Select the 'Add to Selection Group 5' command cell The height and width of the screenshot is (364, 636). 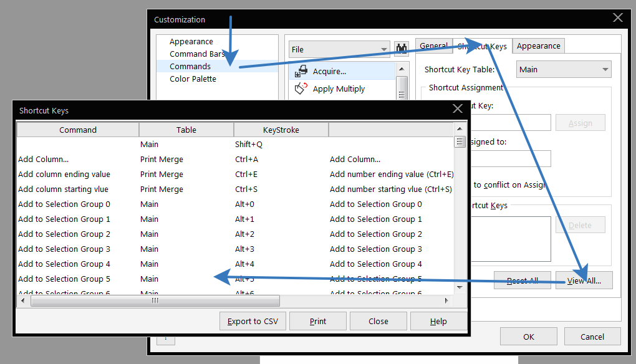point(64,279)
